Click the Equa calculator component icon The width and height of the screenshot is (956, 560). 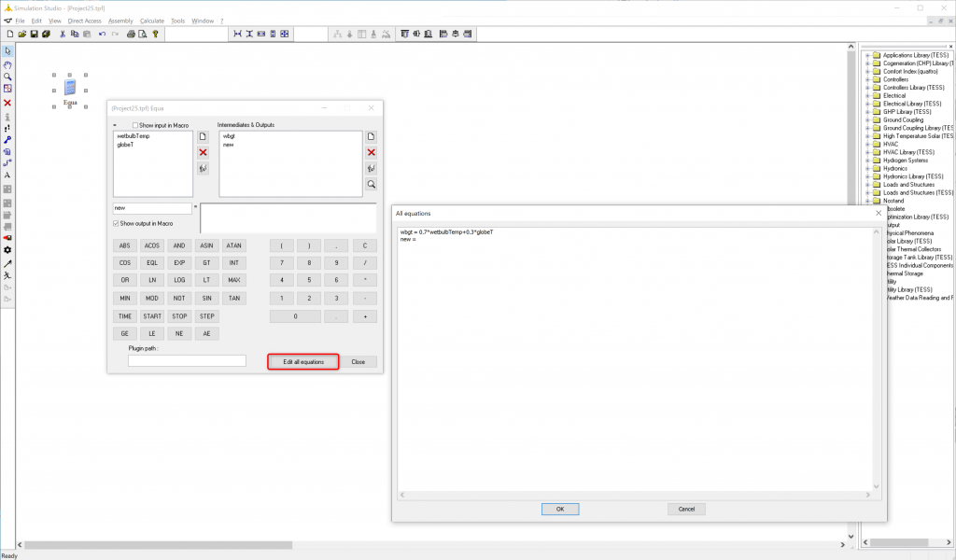pos(70,88)
